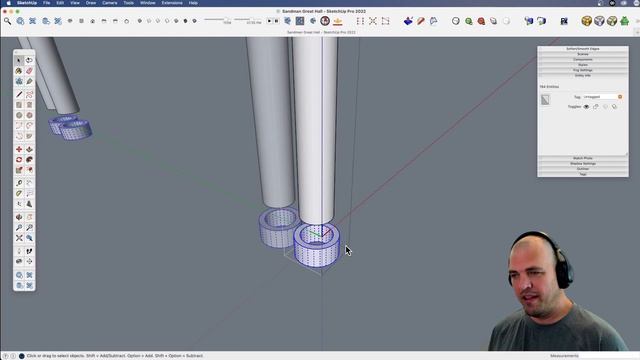Pick the Paint Bucket tool
Screen dimensions: 640x360
(19, 71)
